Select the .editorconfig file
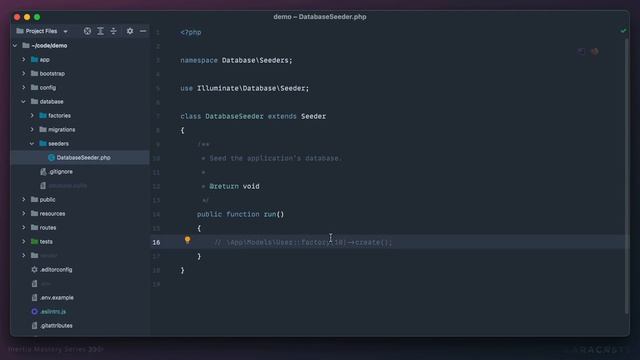 tap(56, 270)
